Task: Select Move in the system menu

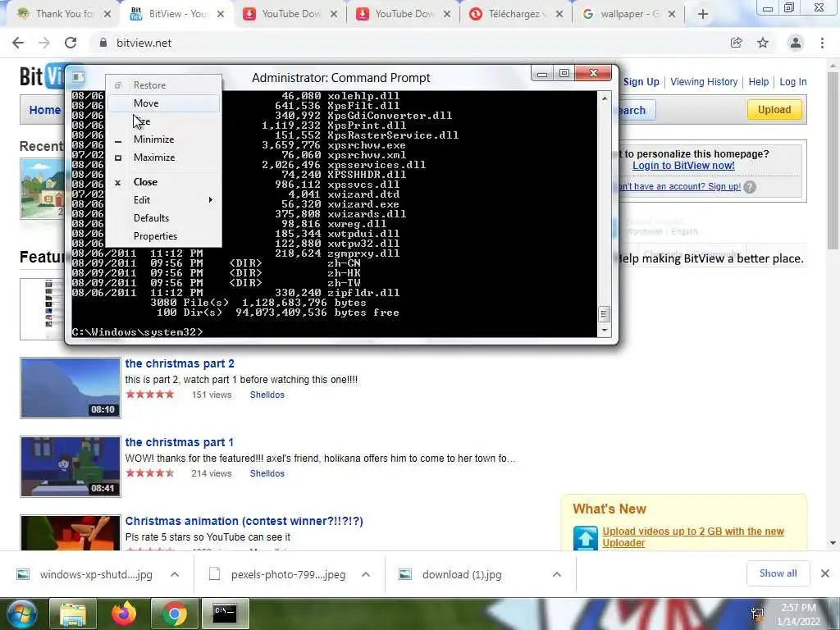Action: (163, 103)
